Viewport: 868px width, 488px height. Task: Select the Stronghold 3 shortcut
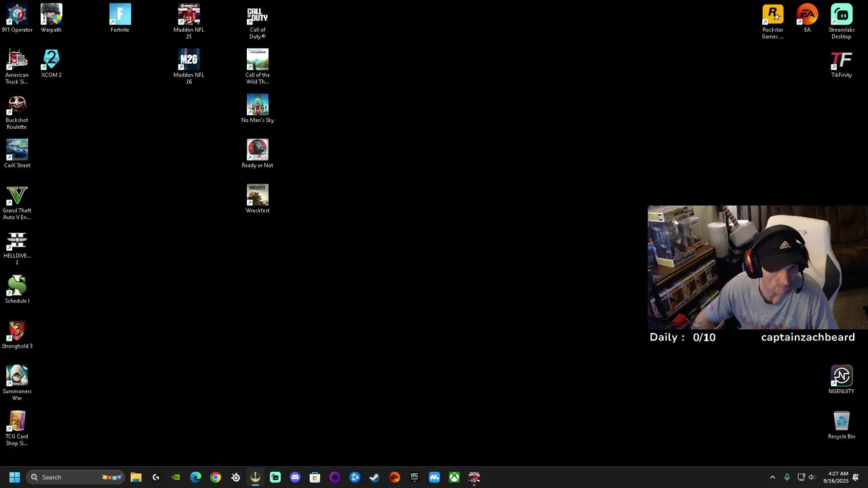17,334
